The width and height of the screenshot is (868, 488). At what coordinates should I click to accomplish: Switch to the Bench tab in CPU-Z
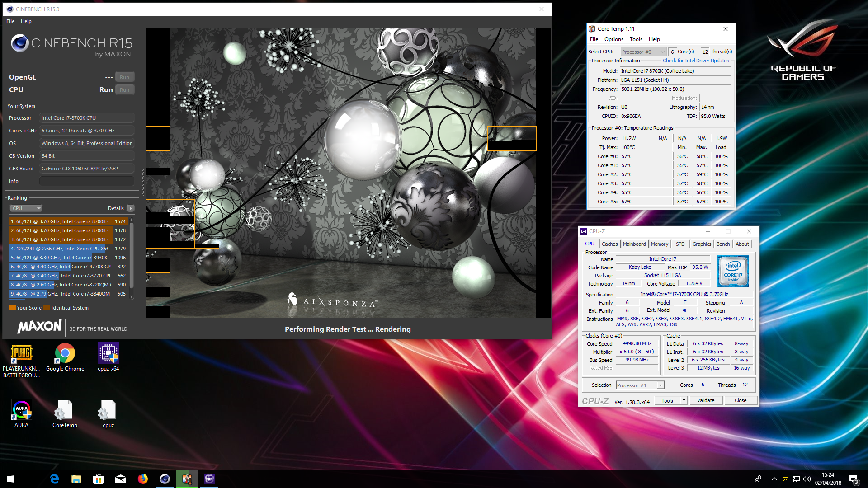[x=723, y=244]
